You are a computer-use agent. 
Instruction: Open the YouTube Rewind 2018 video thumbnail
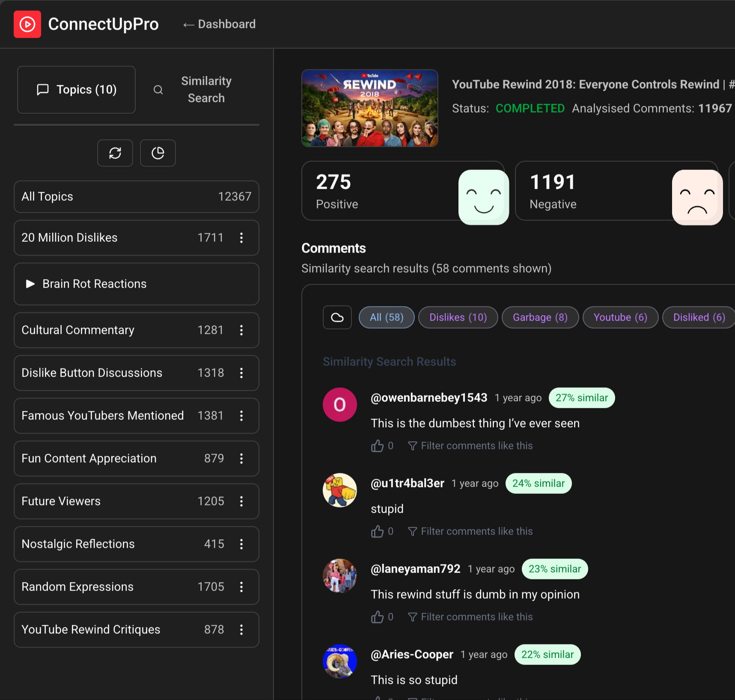pyautogui.click(x=369, y=108)
